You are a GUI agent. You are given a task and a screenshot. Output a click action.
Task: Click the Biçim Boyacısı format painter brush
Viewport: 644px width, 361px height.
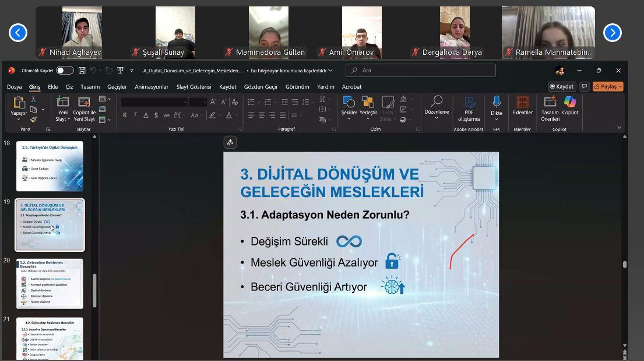[x=33, y=118]
